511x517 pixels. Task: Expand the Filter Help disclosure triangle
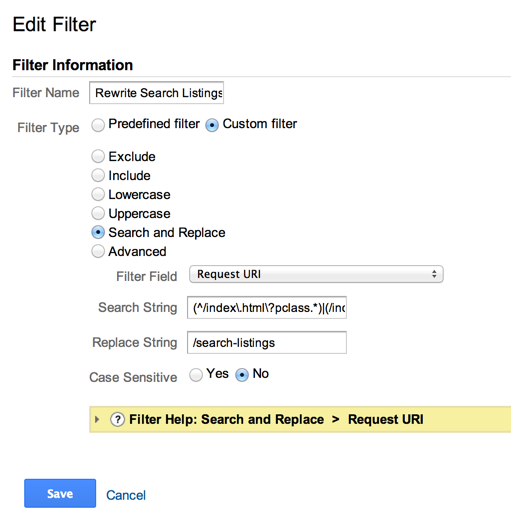pyautogui.click(x=97, y=419)
